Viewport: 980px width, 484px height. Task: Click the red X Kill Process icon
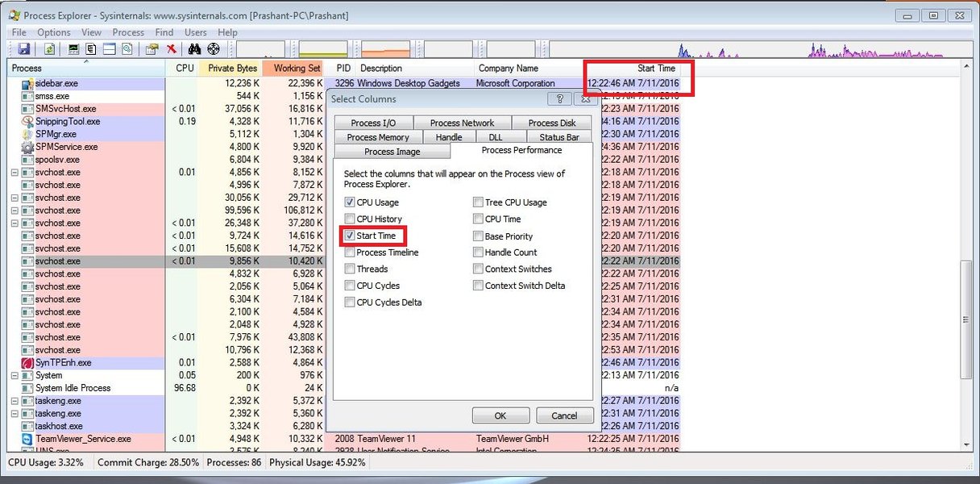point(172,49)
